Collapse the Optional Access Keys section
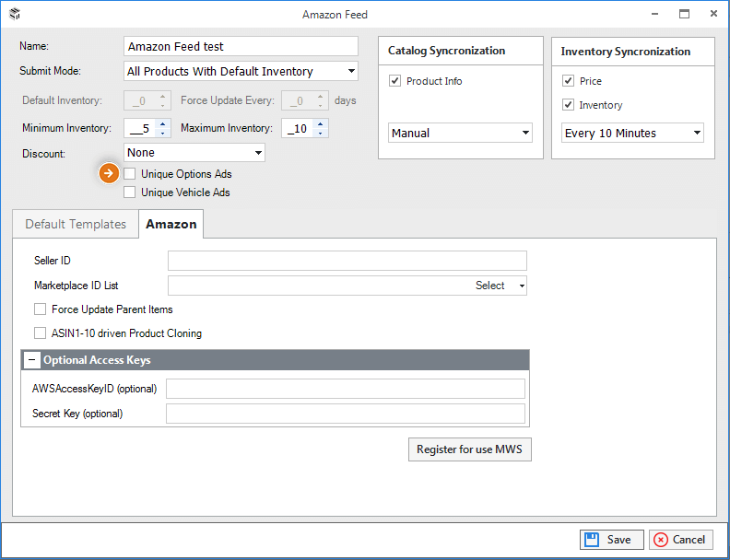730x560 pixels. pyautogui.click(x=31, y=360)
